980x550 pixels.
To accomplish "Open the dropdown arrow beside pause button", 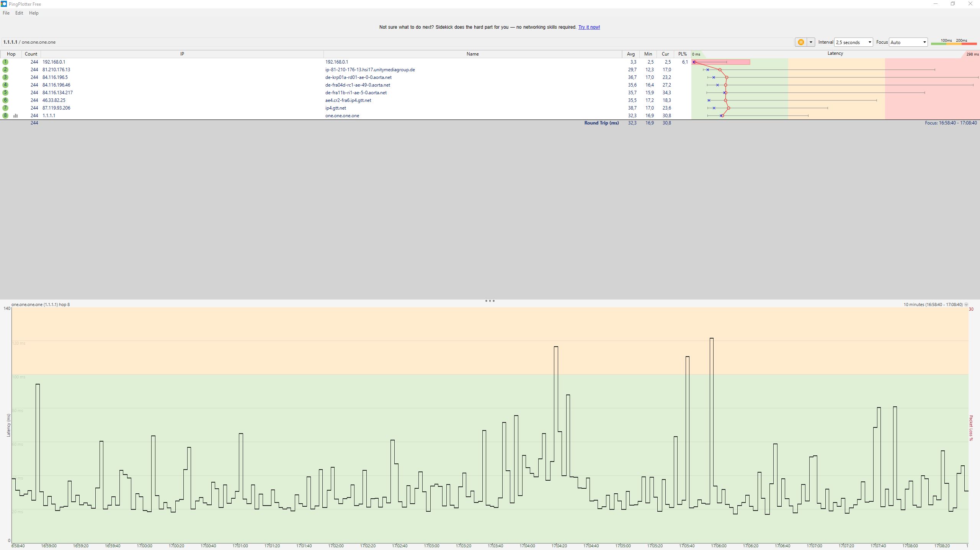I will point(811,42).
